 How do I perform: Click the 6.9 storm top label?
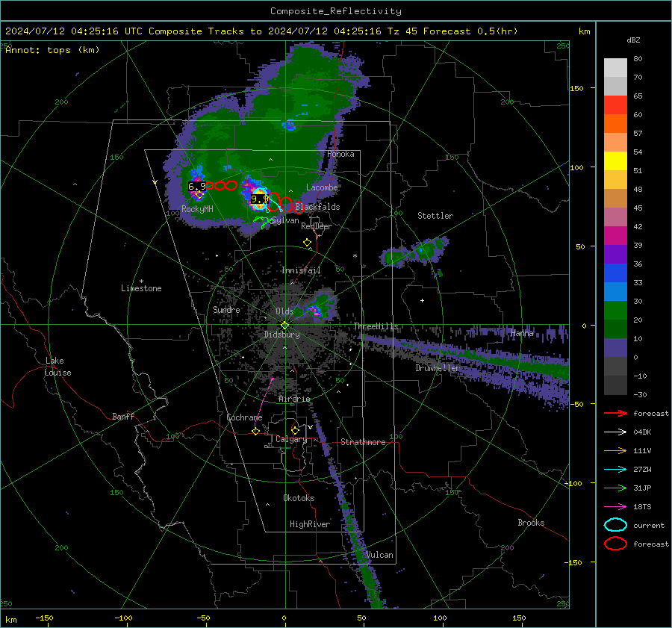point(197,187)
